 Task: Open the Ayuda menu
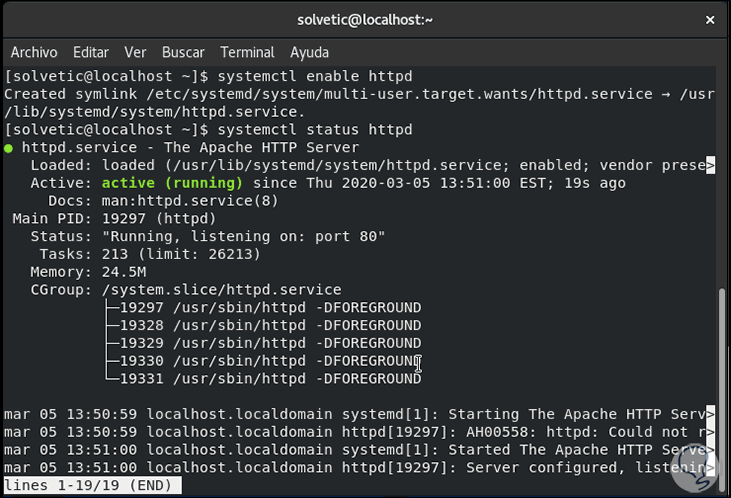pyautogui.click(x=309, y=52)
